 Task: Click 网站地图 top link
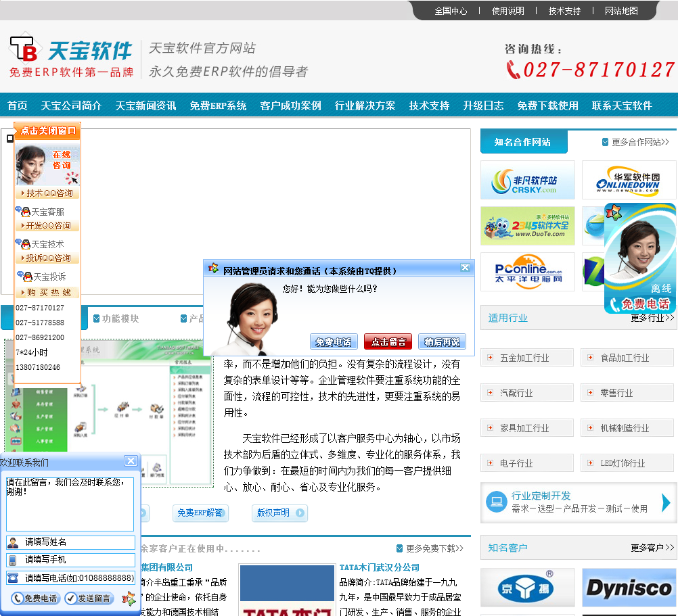[621, 11]
